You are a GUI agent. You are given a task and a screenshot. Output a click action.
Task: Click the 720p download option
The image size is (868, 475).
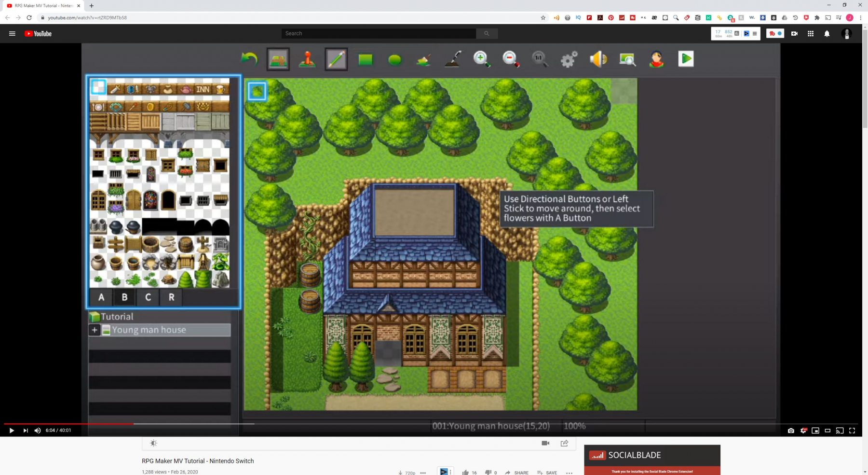tap(407, 473)
